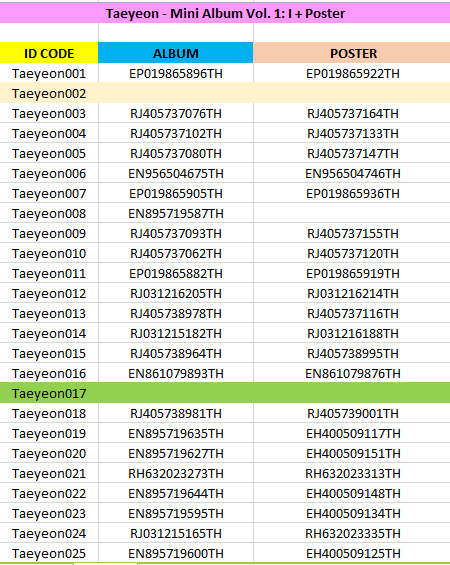Screen dimensions: 450x565
Task: Select the POSTER header cell
Action: pyautogui.click(x=352, y=53)
